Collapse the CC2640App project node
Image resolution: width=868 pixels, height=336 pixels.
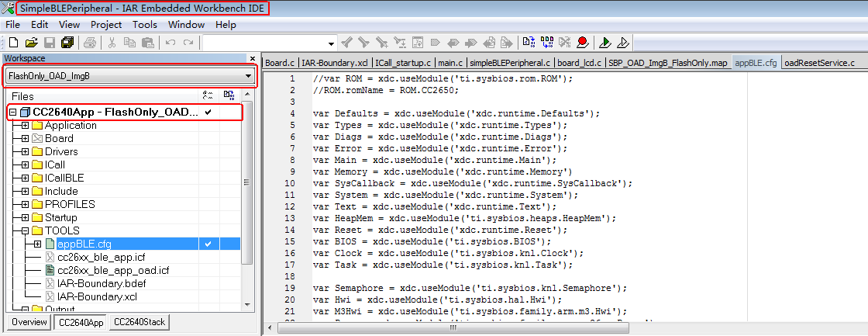(x=13, y=112)
